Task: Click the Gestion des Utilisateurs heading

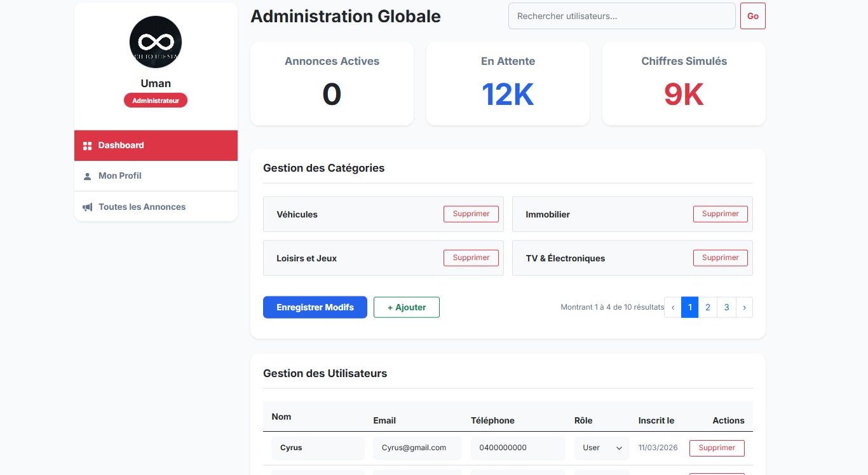Action: [x=325, y=374]
